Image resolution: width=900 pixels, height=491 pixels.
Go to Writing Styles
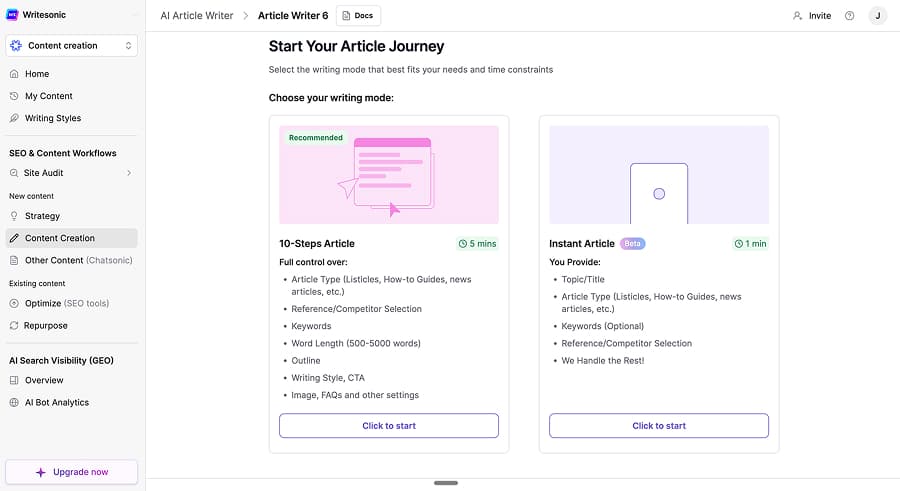click(x=52, y=118)
